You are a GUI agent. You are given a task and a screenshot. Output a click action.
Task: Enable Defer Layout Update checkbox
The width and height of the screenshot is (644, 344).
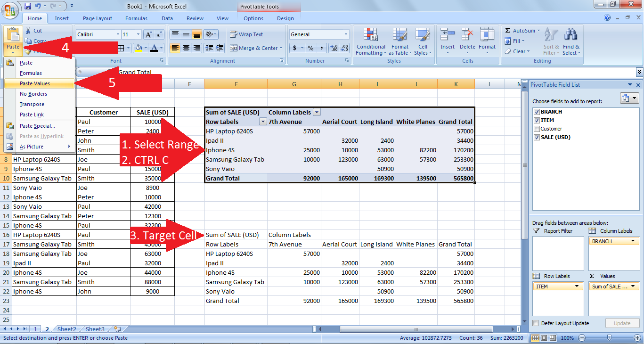(x=536, y=323)
